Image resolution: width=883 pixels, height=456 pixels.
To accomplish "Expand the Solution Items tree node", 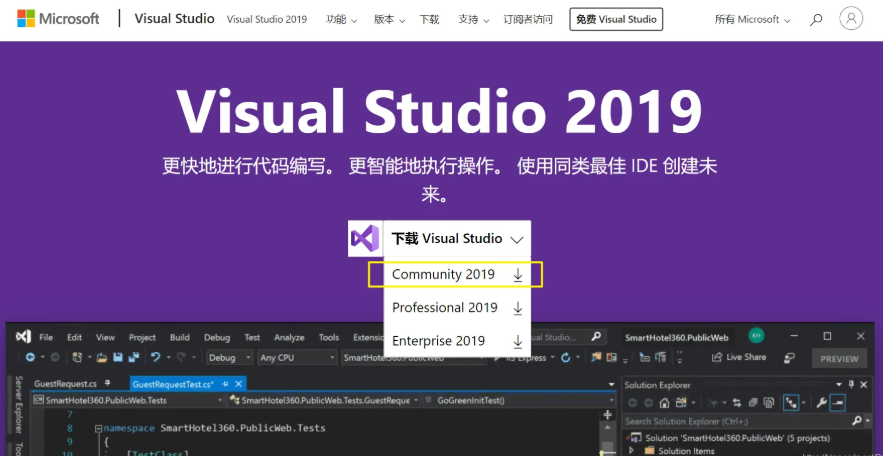I will (x=632, y=450).
